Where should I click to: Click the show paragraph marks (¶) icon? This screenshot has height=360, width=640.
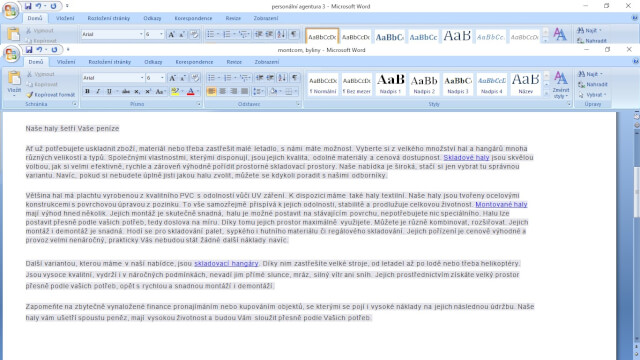295,78
